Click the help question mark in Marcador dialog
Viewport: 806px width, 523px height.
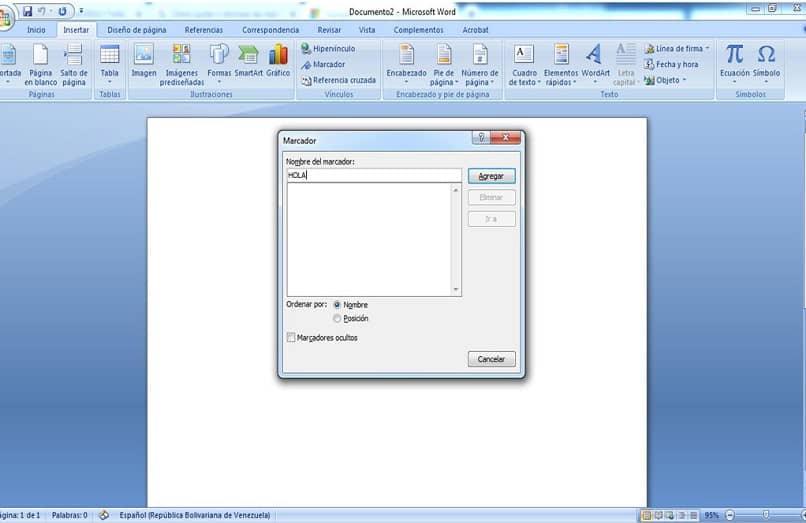point(481,137)
